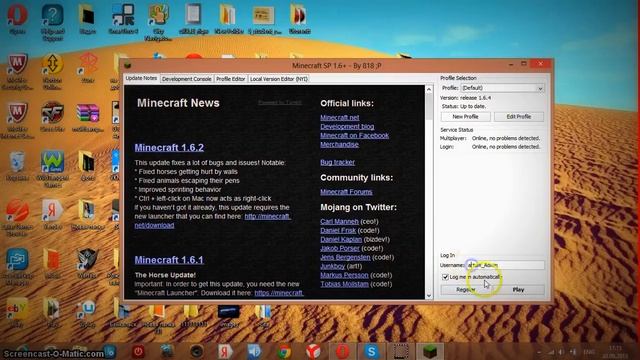Open the WildTangent Games desktop shortcut
Screen dimensions: 640x360
52,162
